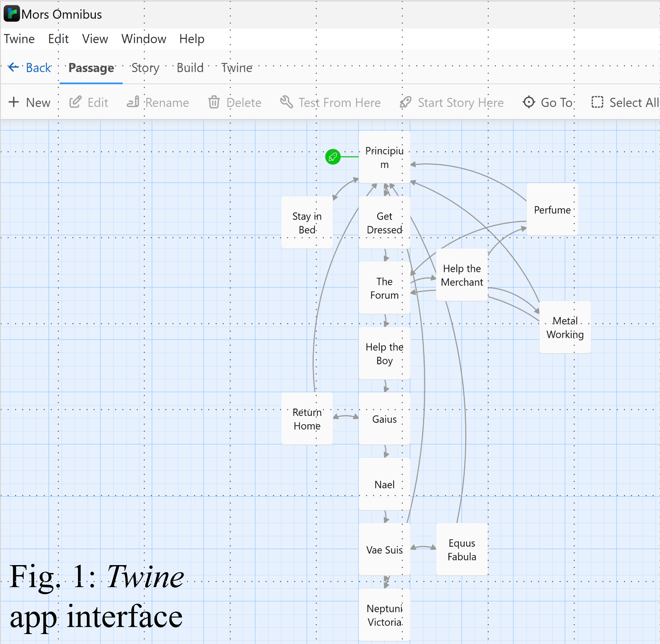Click the Rename toolbar icon
This screenshot has width=660, height=644.
tap(133, 102)
